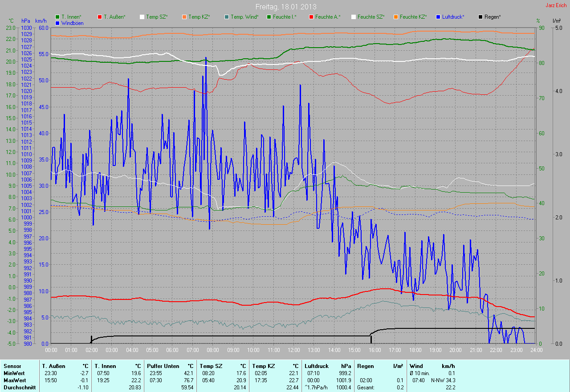The height and width of the screenshot is (392, 570).
Task: Click the Temp SZ average '20.14'
Action: pos(239,387)
